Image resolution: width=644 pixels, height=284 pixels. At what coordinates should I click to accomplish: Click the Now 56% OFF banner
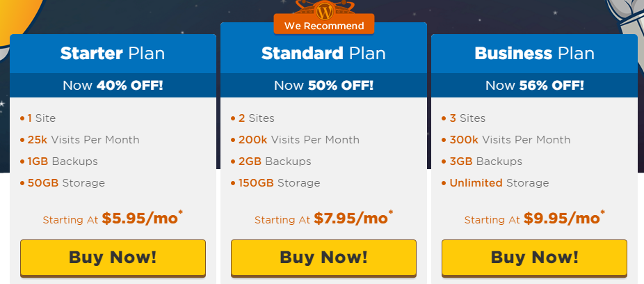coord(534,86)
